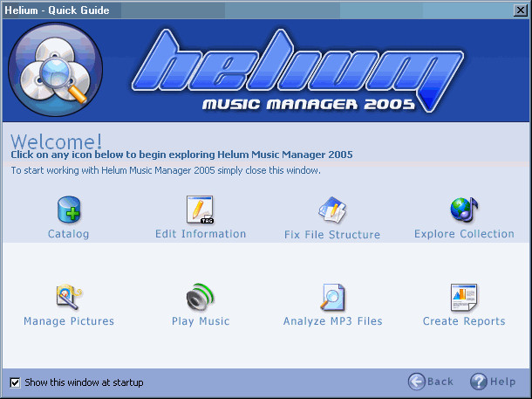Click the Catalog database icon
The image size is (532, 399).
click(69, 210)
